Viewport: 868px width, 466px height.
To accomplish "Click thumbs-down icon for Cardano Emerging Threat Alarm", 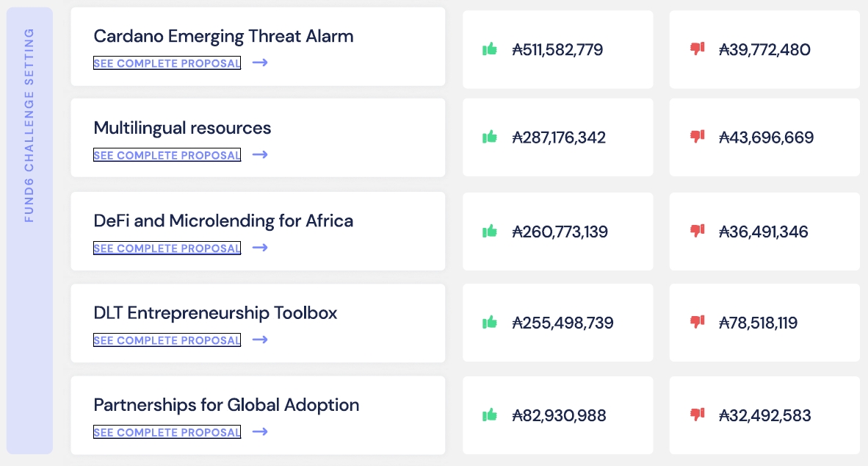I will coord(697,49).
